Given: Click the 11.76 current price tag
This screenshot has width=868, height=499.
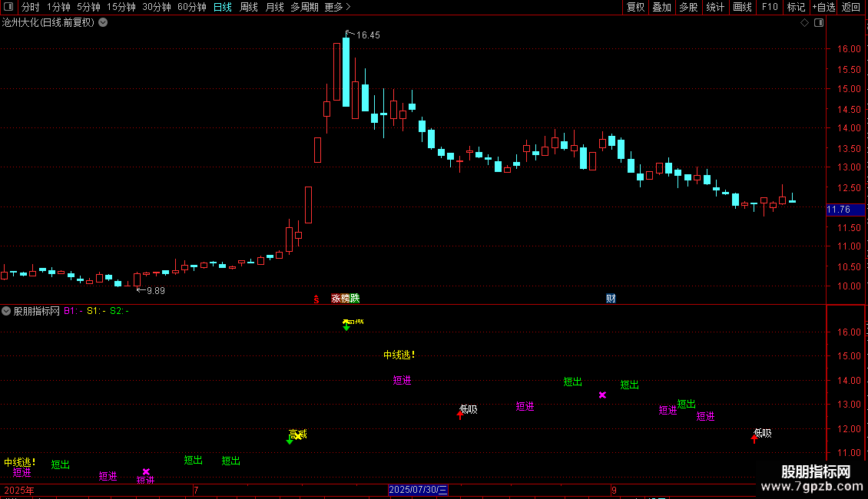Looking at the screenshot, I should click(845, 210).
